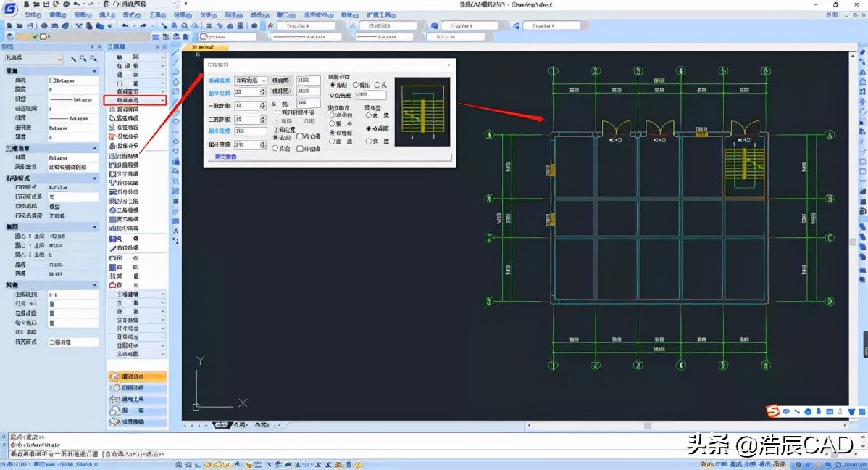
Task: Click the scissors Cut icon in toolbar
Action: (x=78, y=25)
